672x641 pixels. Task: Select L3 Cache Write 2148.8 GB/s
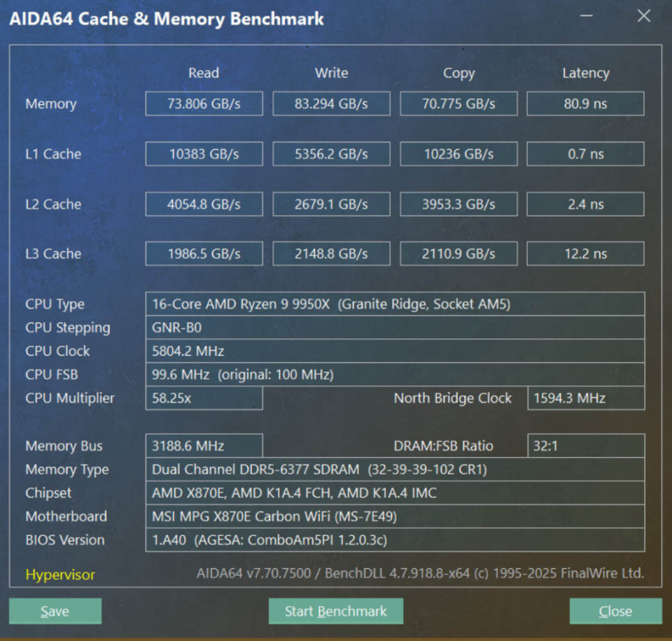pyautogui.click(x=331, y=253)
